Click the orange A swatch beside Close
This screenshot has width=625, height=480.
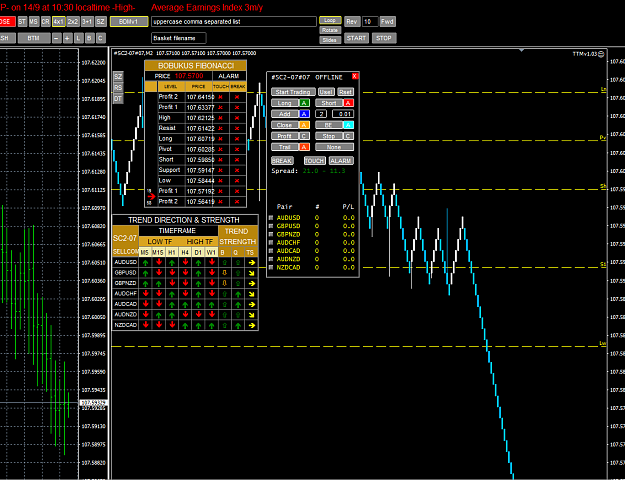pyautogui.click(x=304, y=125)
